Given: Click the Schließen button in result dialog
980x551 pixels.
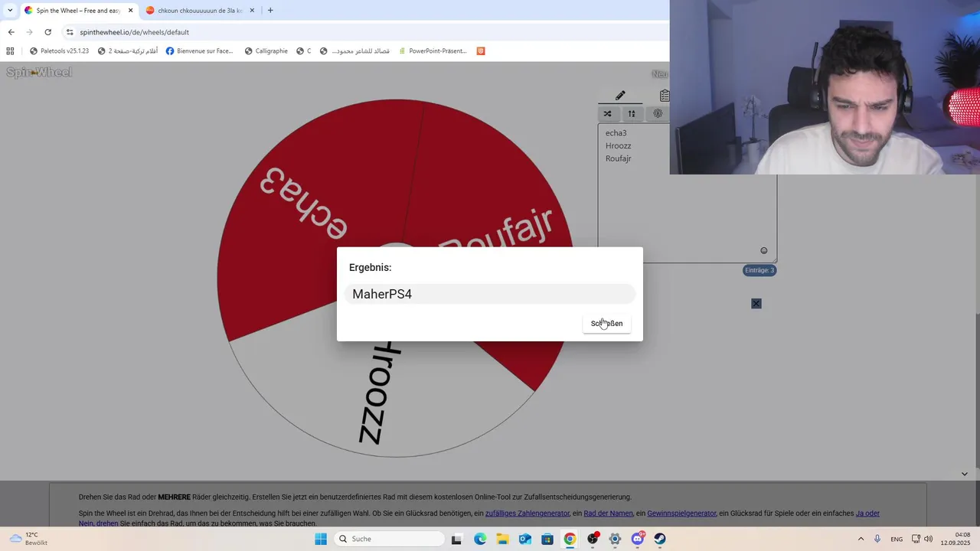Looking at the screenshot, I should [606, 323].
